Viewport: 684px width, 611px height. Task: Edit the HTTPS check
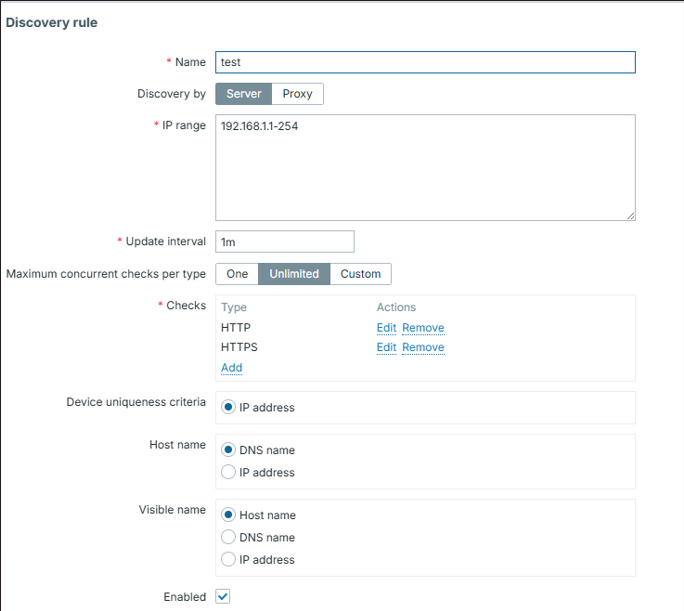coord(386,348)
